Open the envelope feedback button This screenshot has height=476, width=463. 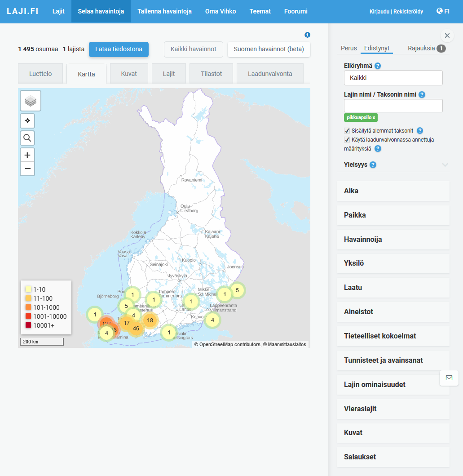tap(449, 378)
